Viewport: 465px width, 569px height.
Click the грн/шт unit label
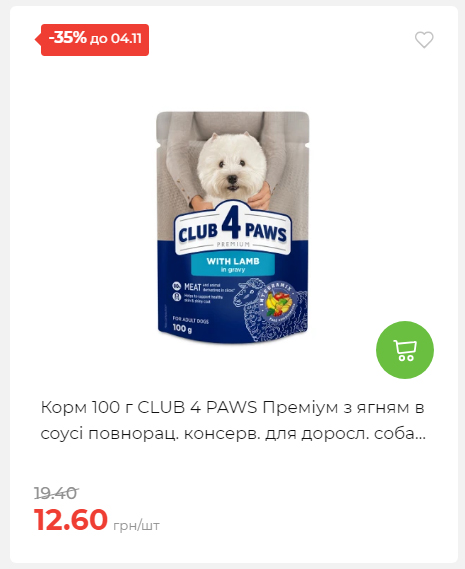click(x=136, y=525)
